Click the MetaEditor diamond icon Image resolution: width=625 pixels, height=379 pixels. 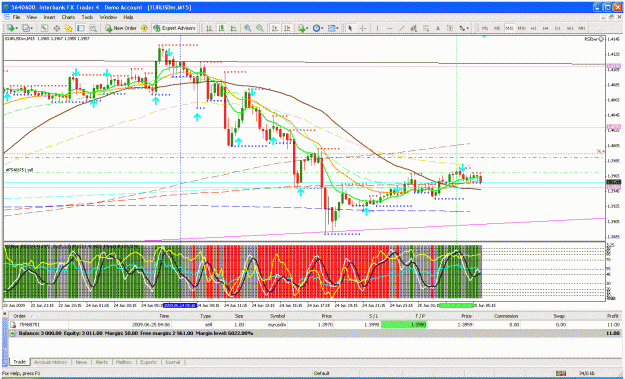tap(144, 28)
